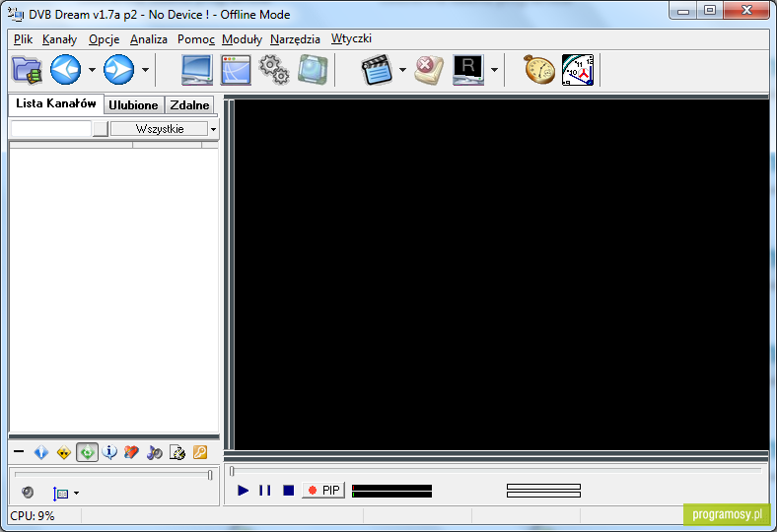
Task: Click the volume slider handle
Action: click(x=210, y=475)
